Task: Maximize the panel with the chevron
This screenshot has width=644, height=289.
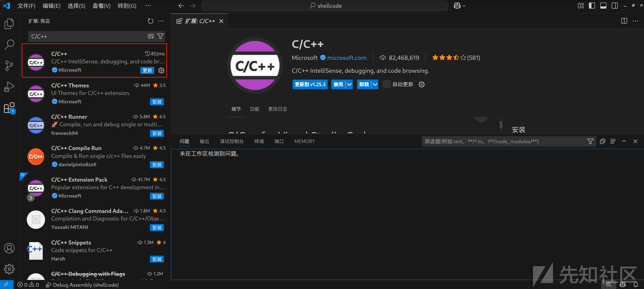Action: pyautogui.click(x=624, y=141)
